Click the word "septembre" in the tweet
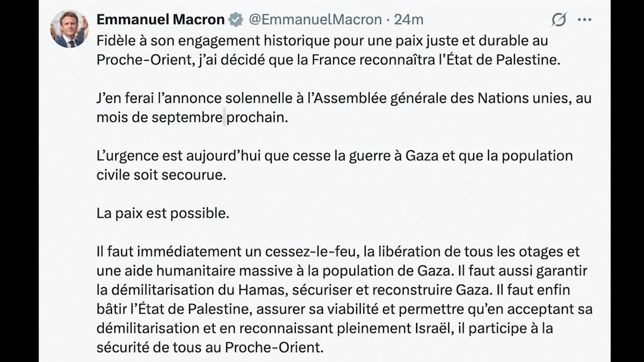This screenshot has height=362, width=644. coord(187,118)
